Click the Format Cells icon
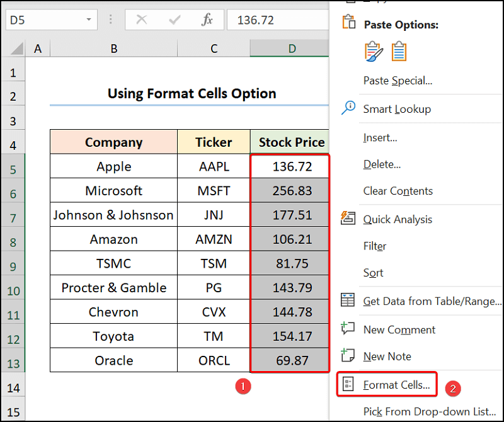The image size is (504, 422). point(348,384)
